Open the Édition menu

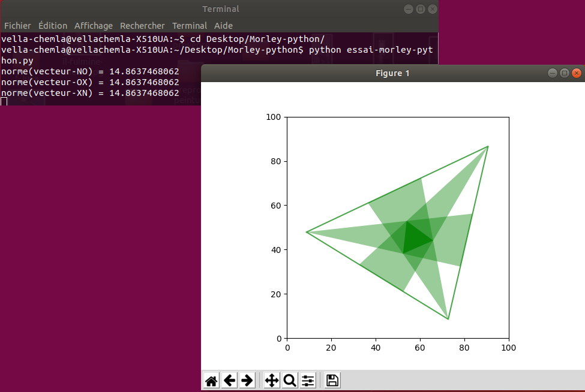click(x=53, y=26)
